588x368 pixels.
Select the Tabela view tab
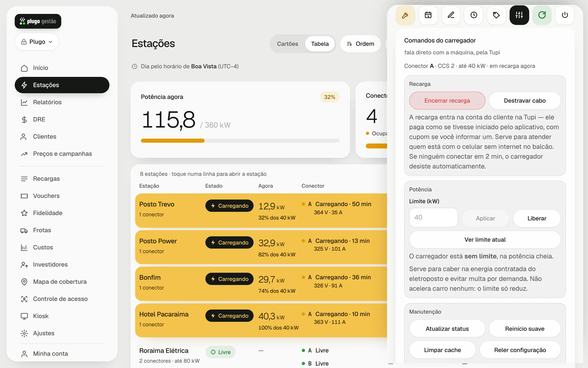pyautogui.click(x=320, y=44)
